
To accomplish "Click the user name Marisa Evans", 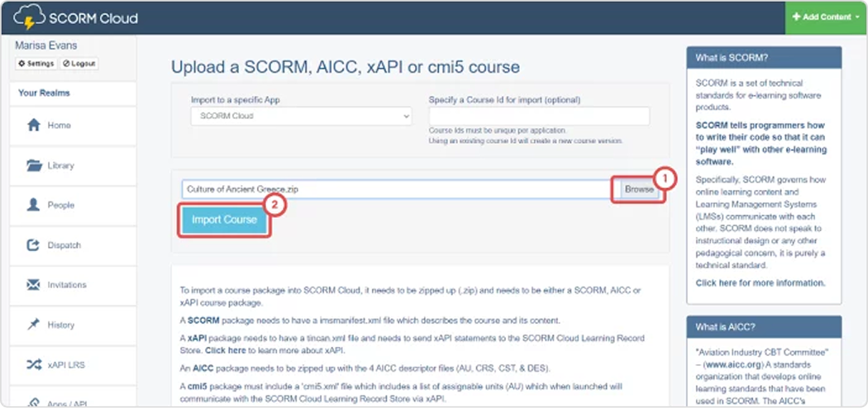I will pos(46,46).
